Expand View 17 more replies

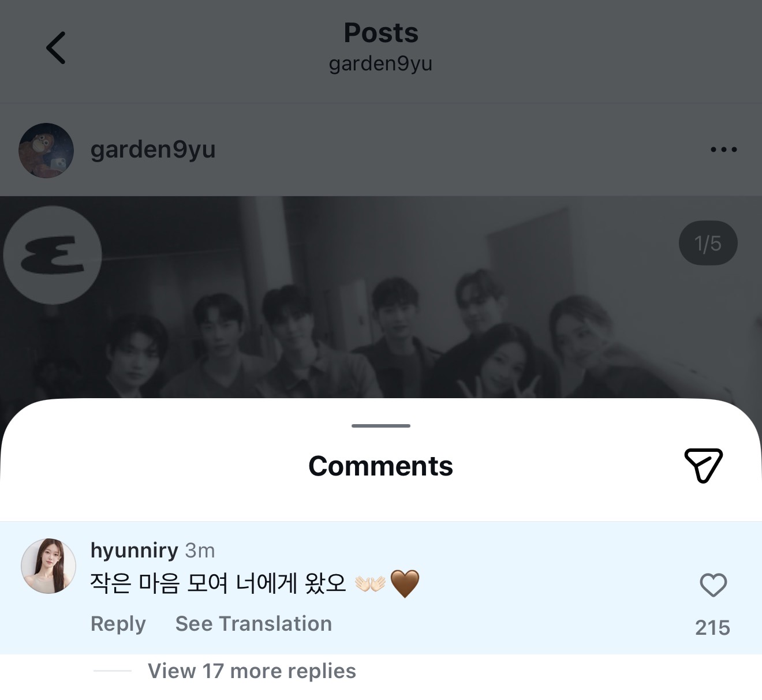(252, 671)
